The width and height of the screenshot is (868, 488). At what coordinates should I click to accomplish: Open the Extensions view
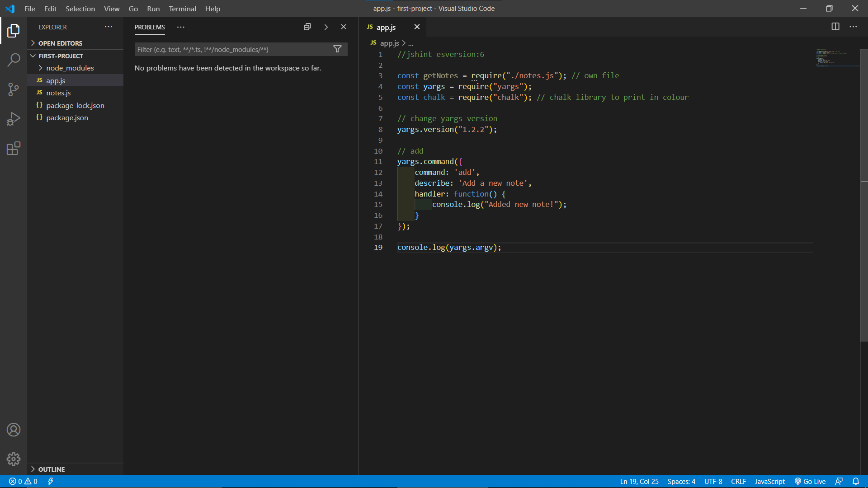pyautogui.click(x=14, y=149)
